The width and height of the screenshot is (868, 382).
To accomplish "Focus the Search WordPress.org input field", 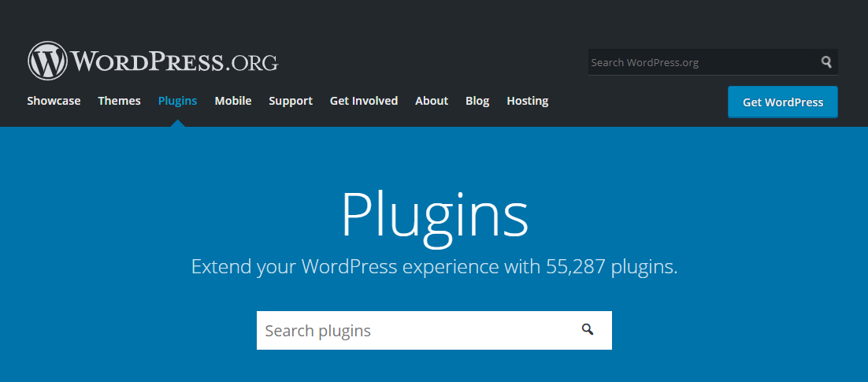I will pyautogui.click(x=701, y=62).
